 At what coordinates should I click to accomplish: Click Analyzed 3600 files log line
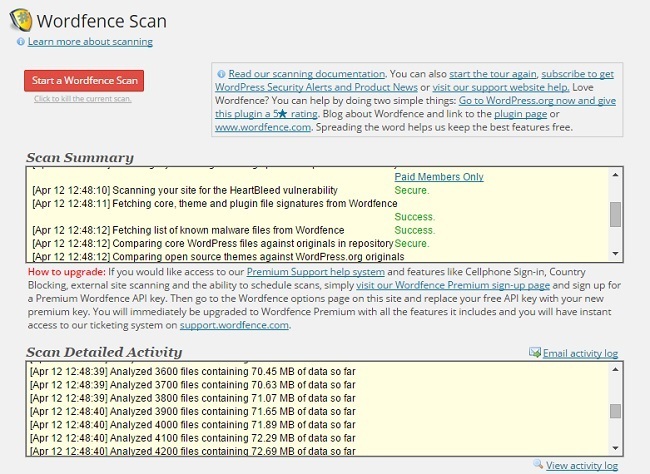(x=193, y=372)
